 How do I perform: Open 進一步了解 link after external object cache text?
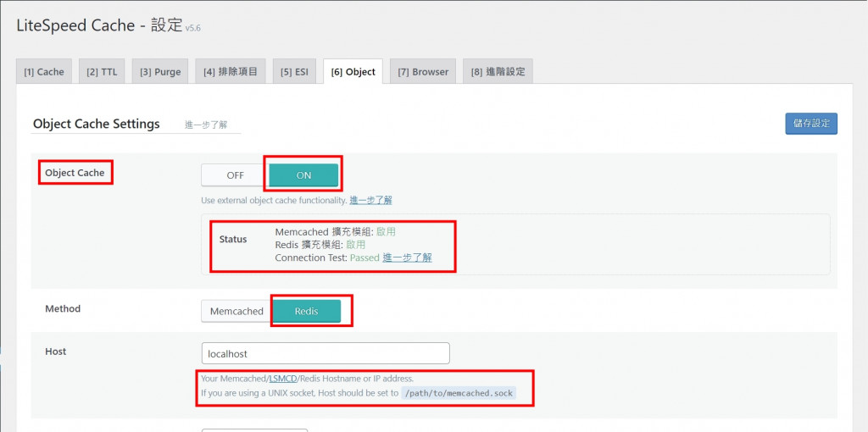point(371,200)
